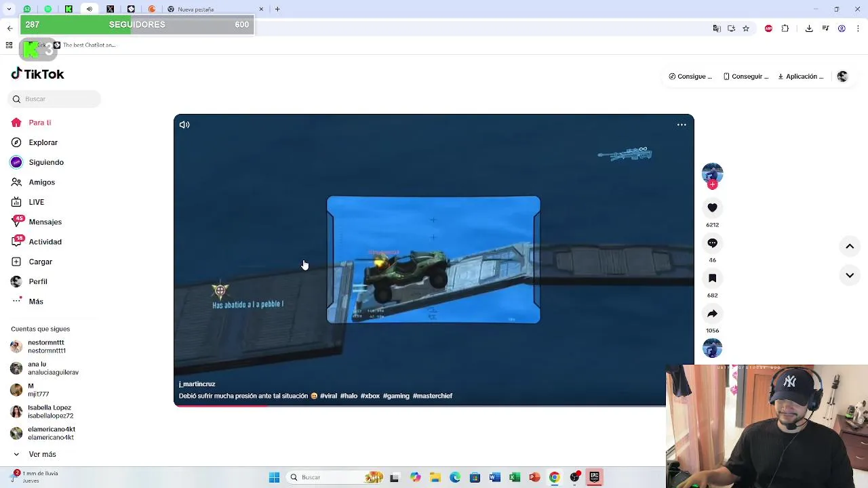Open comments with speech bubble icon

(x=712, y=243)
